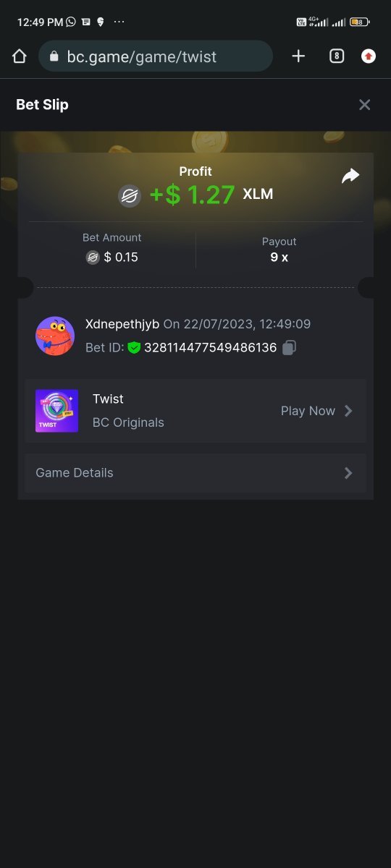Screen dimensions: 391x868
Task: Copy the Bet ID using the copy icon
Action: (289, 348)
